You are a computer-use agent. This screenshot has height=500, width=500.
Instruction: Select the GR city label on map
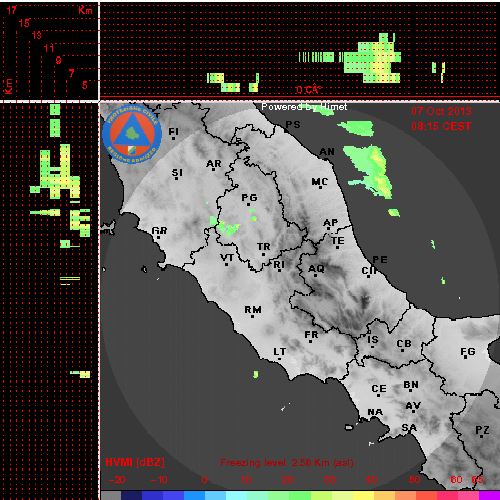tap(159, 231)
